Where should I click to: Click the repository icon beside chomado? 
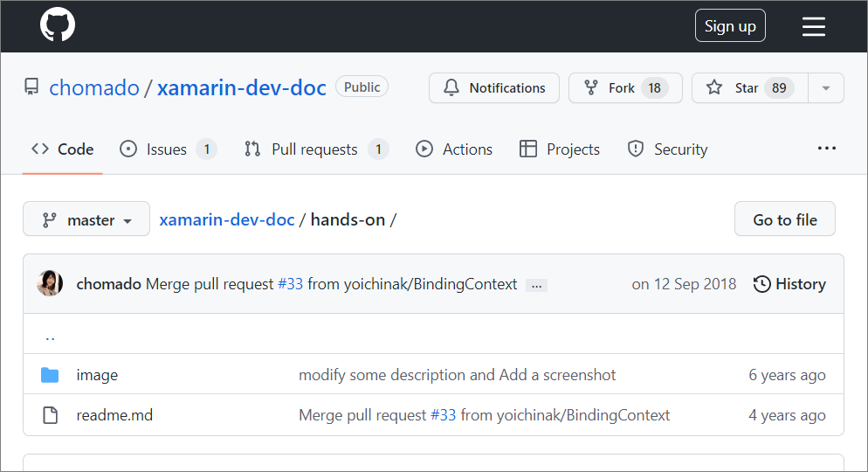click(x=31, y=87)
